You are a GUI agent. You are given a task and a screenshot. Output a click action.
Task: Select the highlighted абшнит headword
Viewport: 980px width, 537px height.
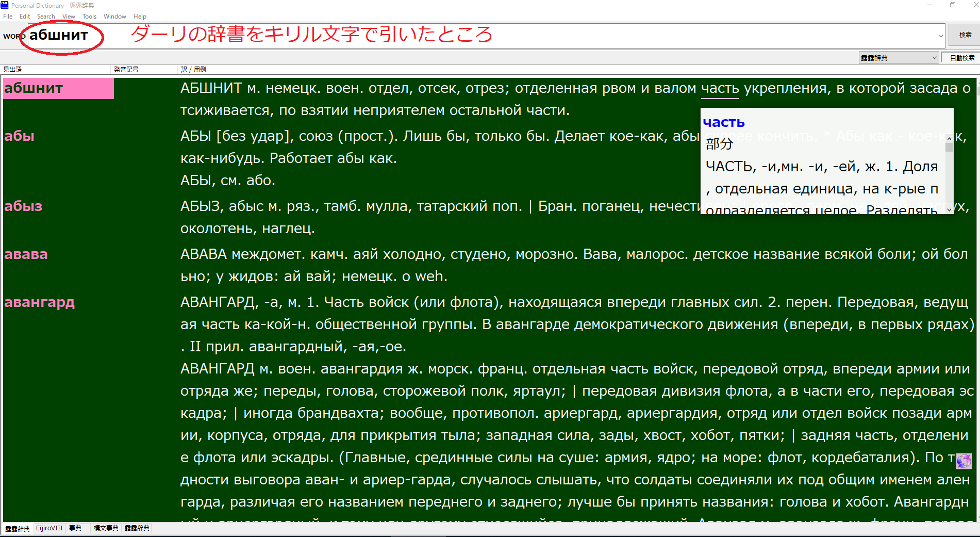pos(58,88)
